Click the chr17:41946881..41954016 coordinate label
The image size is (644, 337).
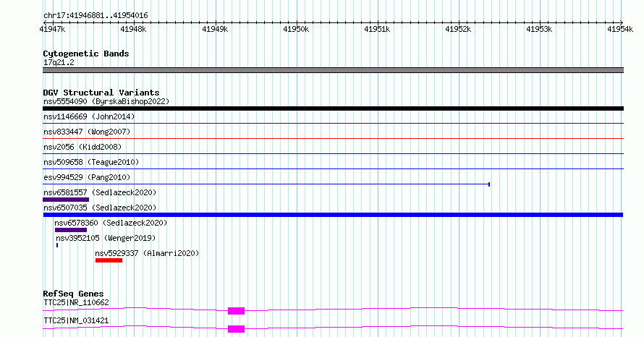[96, 16]
